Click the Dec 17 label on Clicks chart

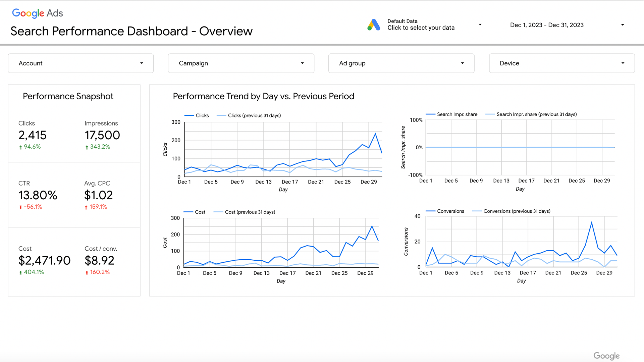[x=290, y=182]
